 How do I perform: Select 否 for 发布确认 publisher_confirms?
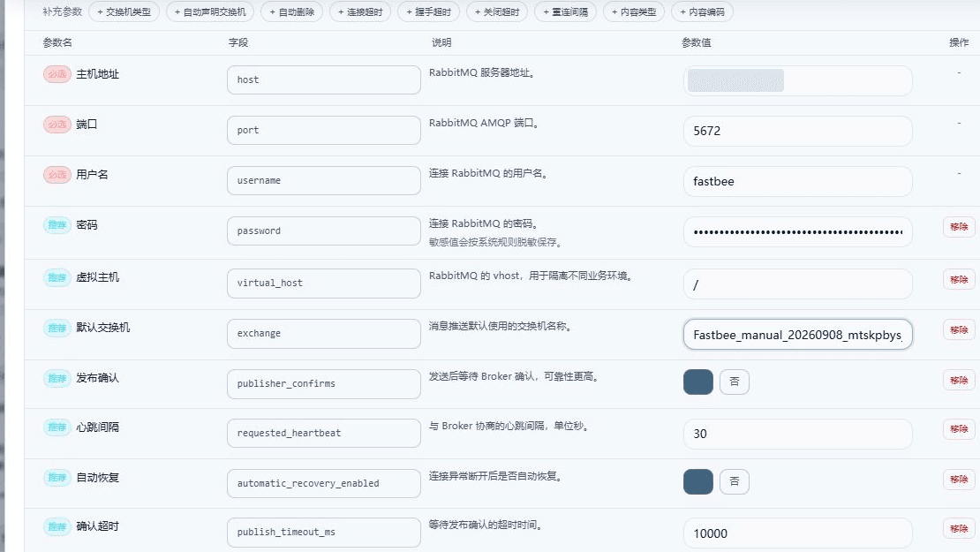click(x=735, y=382)
